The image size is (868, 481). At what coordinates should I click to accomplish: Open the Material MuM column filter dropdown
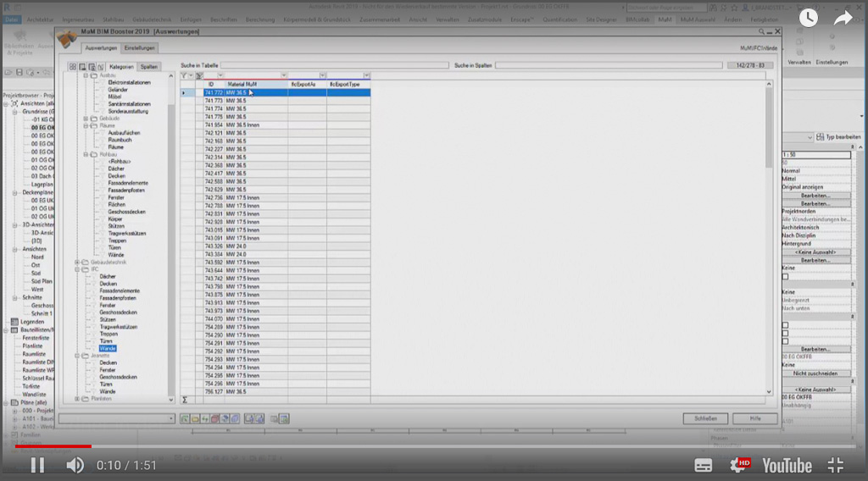tap(284, 75)
